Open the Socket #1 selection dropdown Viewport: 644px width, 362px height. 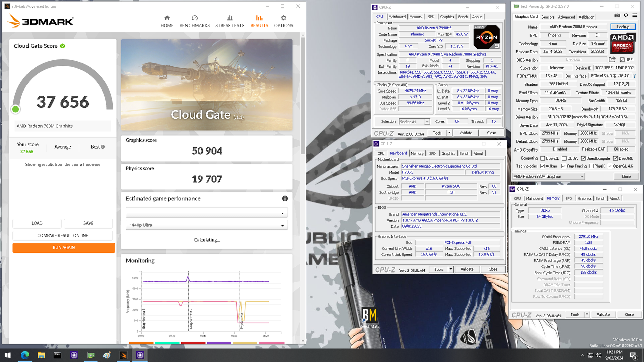click(415, 122)
